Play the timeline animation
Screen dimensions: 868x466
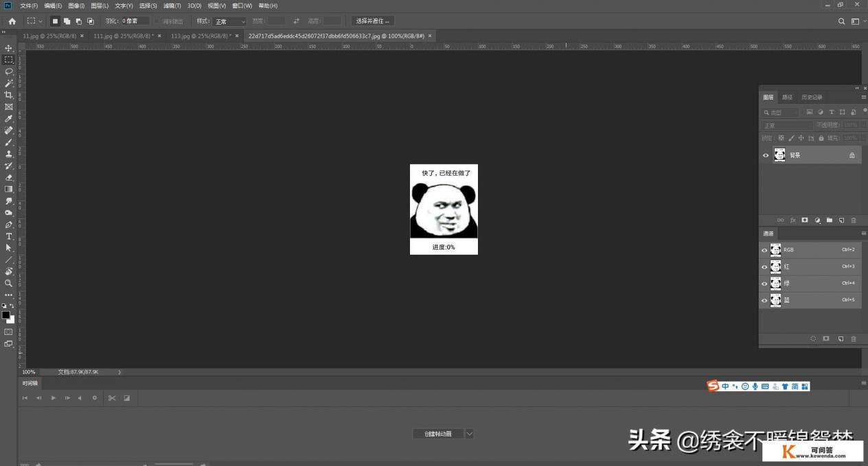click(x=53, y=398)
